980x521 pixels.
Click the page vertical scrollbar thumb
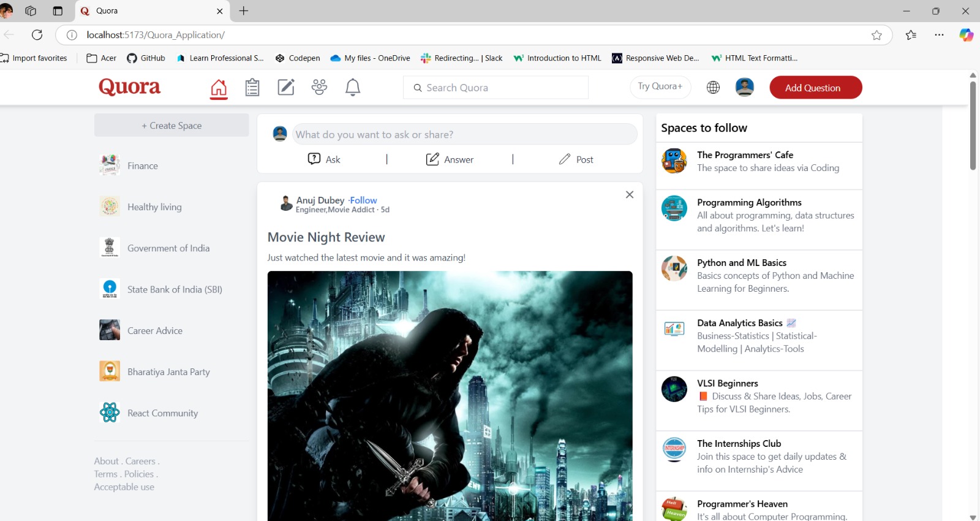(x=973, y=125)
